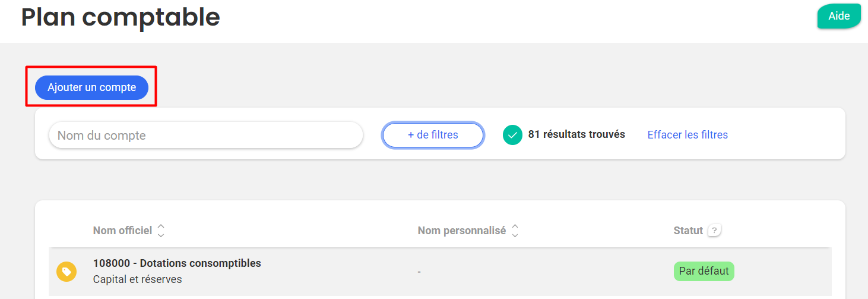Click the Ajouter un compte button
868x299 pixels.
tap(91, 87)
